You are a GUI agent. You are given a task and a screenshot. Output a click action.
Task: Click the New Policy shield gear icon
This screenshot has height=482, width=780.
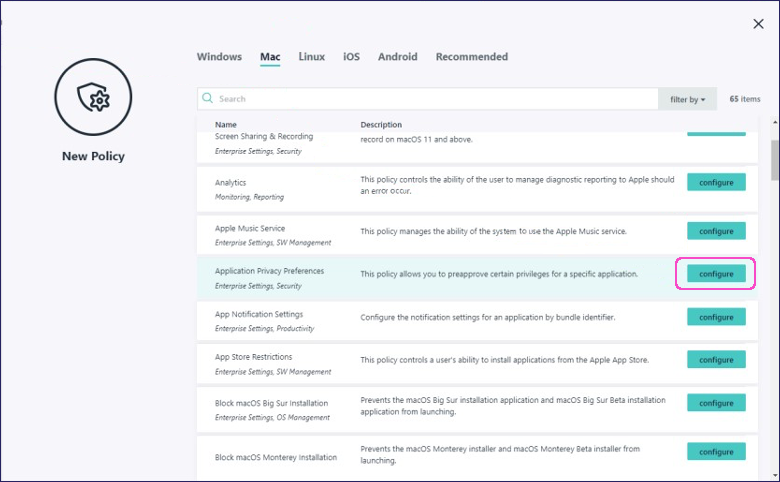(x=94, y=98)
